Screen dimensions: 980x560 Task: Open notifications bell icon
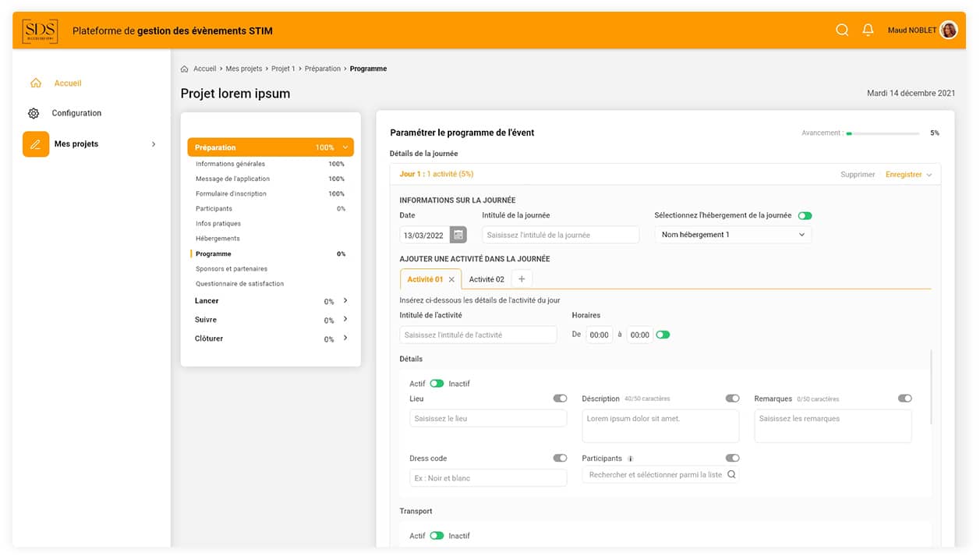(x=868, y=30)
